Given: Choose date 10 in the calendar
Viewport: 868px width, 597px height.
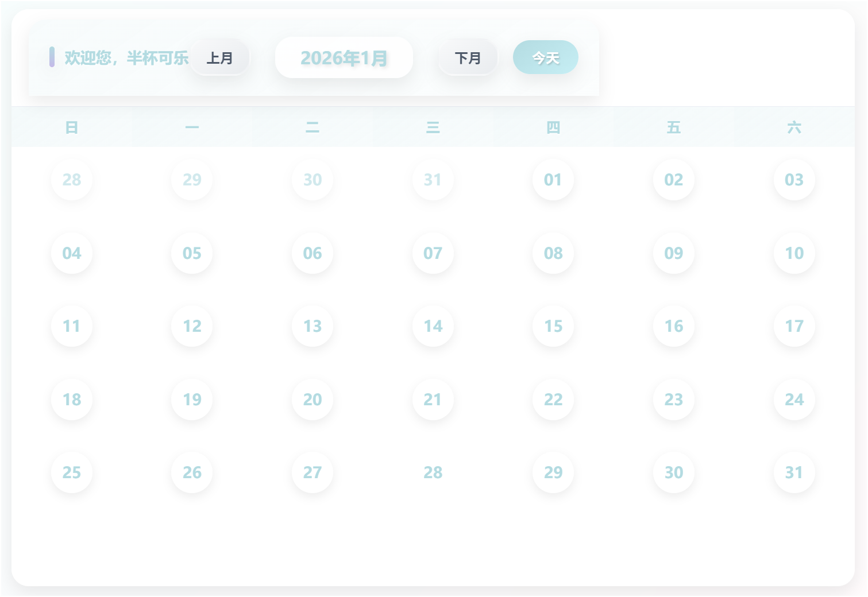Looking at the screenshot, I should point(794,253).
